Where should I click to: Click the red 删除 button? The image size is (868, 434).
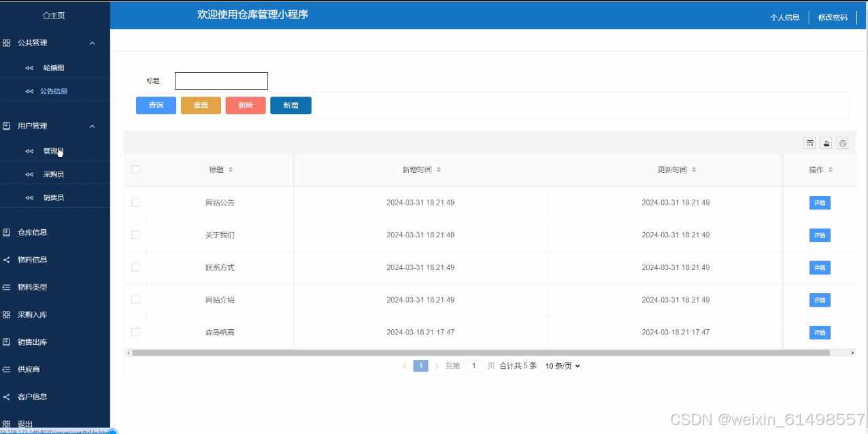246,105
